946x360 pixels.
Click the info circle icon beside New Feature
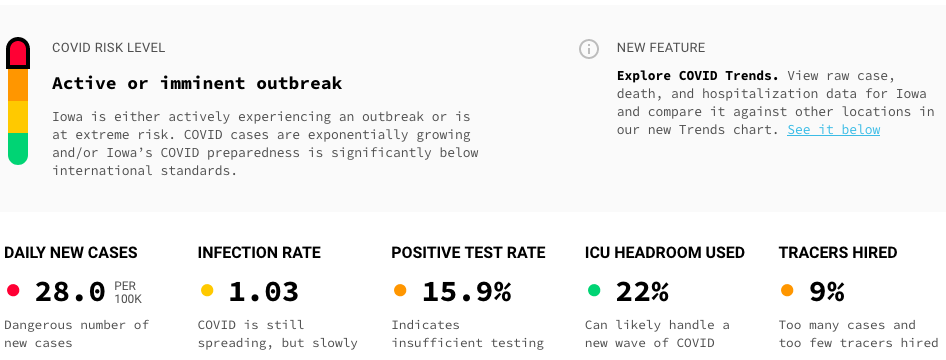(x=589, y=49)
